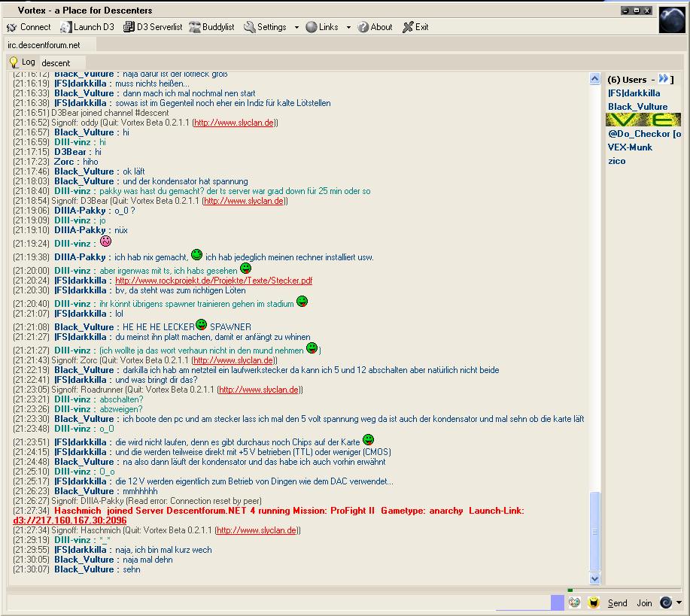This screenshot has width=690, height=616.
Task: Expand the Links dropdown arrow
Action: point(348,28)
